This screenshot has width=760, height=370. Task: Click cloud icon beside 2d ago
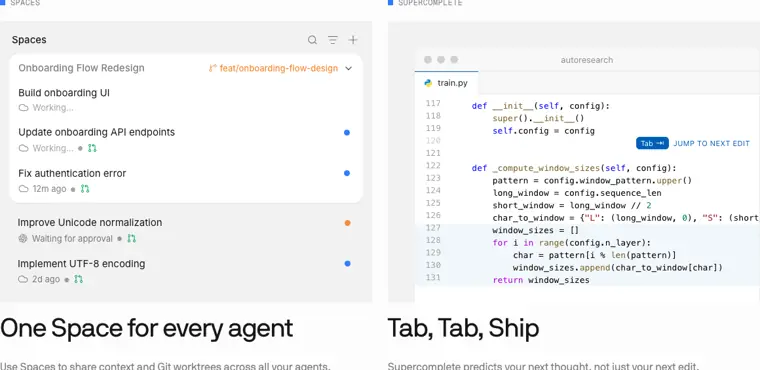(x=23, y=279)
